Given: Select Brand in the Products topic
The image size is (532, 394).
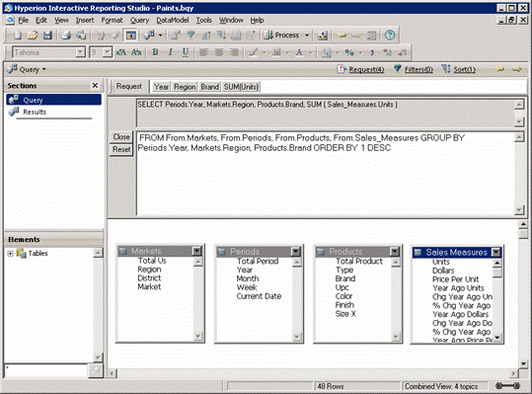Looking at the screenshot, I should (x=345, y=278).
